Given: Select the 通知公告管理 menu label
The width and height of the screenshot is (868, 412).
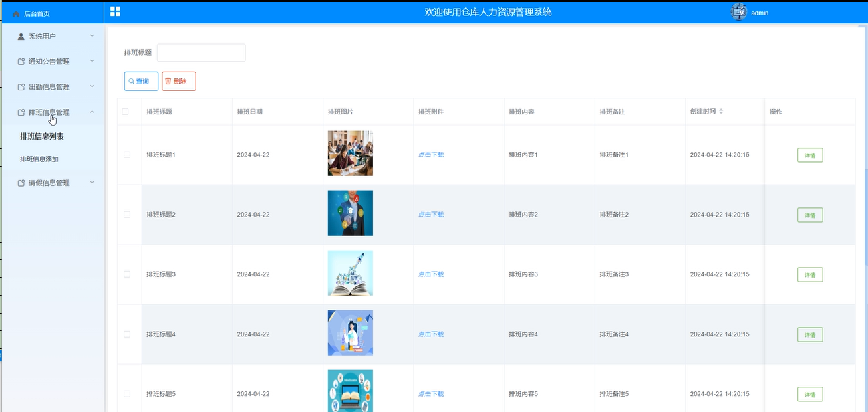Looking at the screenshot, I should coord(49,62).
